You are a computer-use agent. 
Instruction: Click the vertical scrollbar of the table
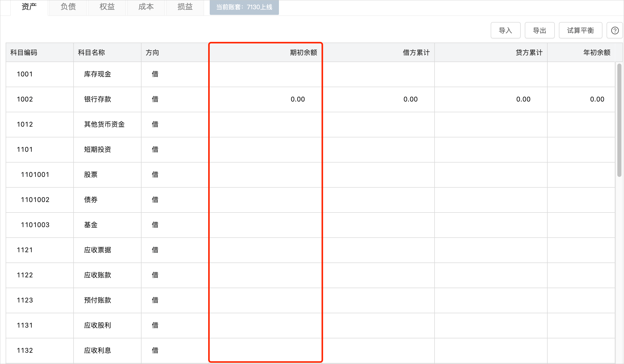click(x=619, y=120)
